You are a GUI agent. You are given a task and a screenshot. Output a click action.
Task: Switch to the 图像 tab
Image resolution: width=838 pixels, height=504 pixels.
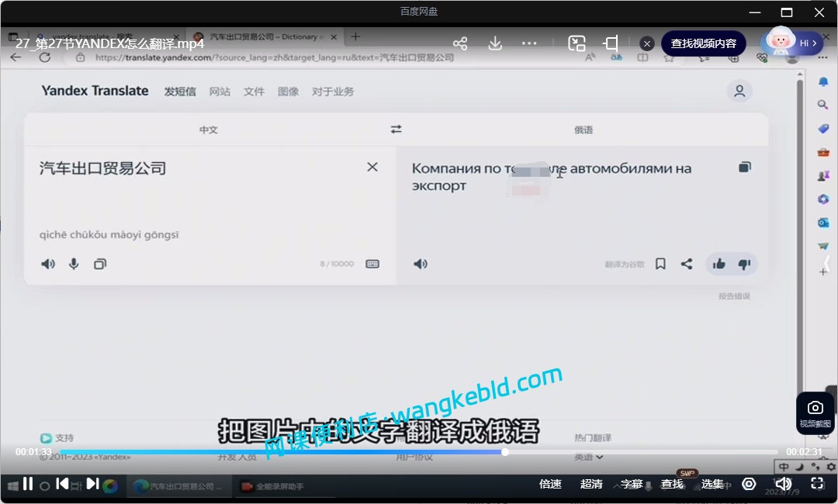click(x=288, y=91)
